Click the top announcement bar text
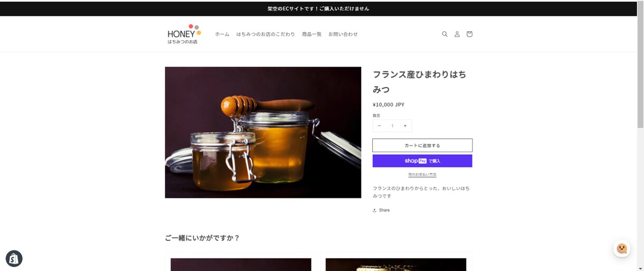Image resolution: width=644 pixels, height=271 pixels. click(318, 8)
